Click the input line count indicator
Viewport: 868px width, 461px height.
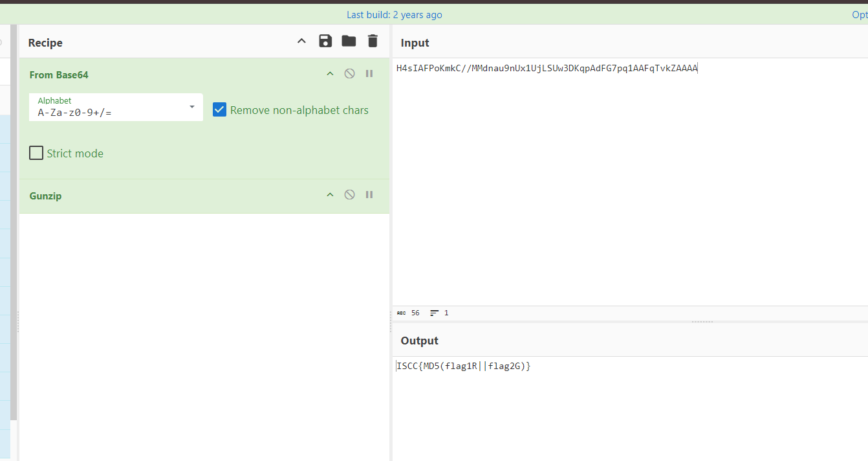tap(439, 313)
